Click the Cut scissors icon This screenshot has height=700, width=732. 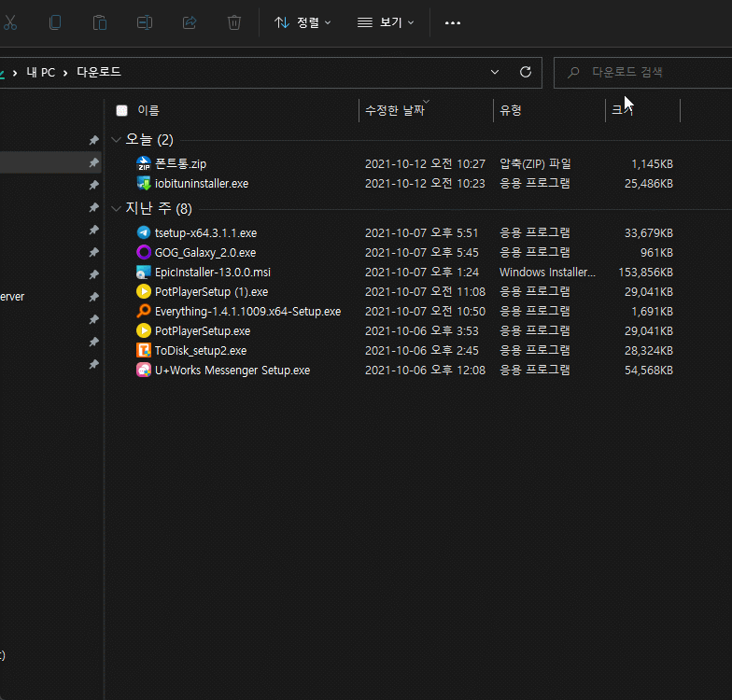pyautogui.click(x=9, y=22)
